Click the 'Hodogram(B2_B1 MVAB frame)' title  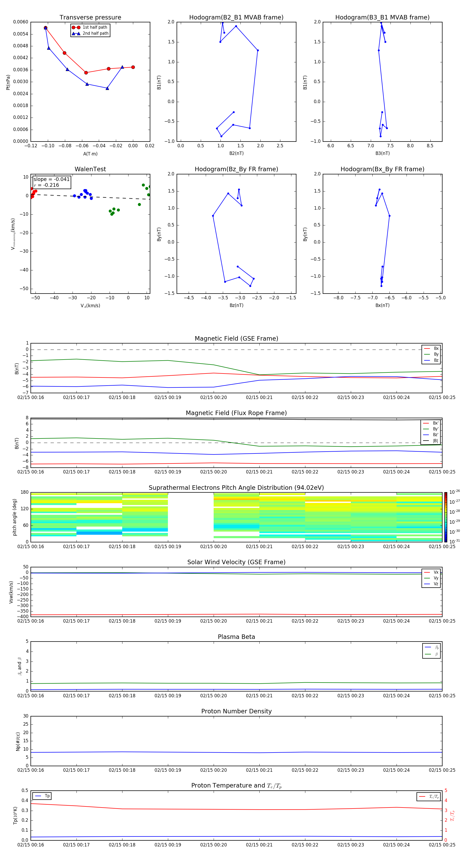pyautogui.click(x=236, y=18)
